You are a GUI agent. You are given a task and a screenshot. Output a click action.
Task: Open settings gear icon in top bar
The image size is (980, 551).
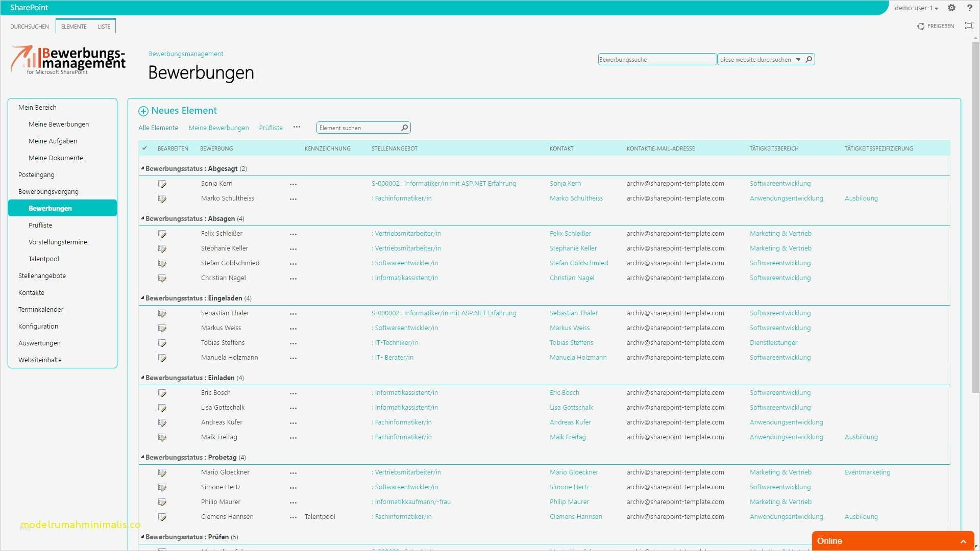tap(951, 8)
